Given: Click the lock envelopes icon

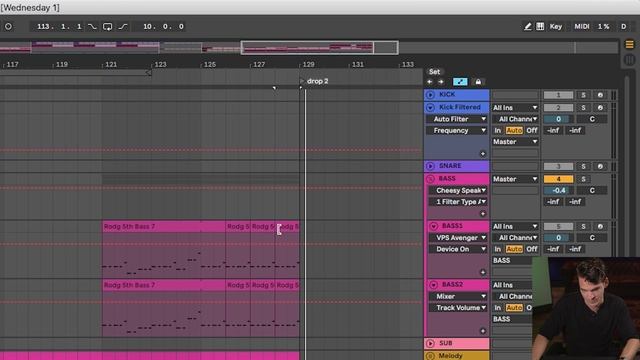Looking at the screenshot, I should click(x=478, y=82).
